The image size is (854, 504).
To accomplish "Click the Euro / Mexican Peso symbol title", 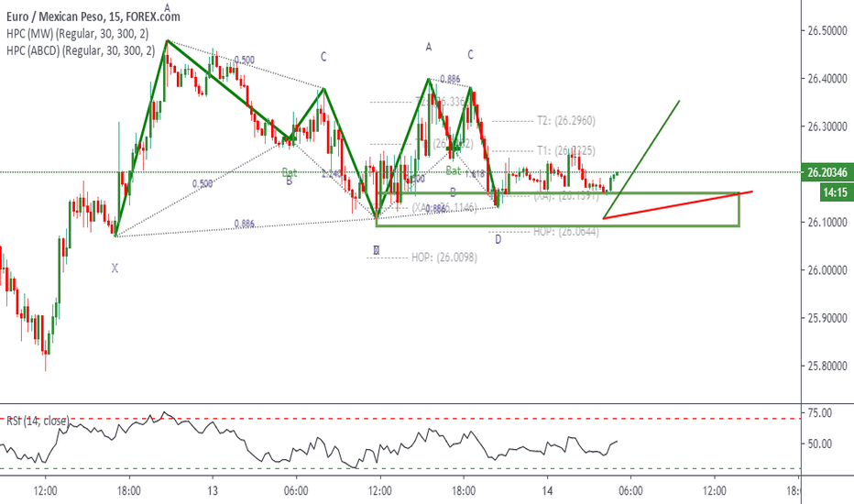I will (93, 16).
